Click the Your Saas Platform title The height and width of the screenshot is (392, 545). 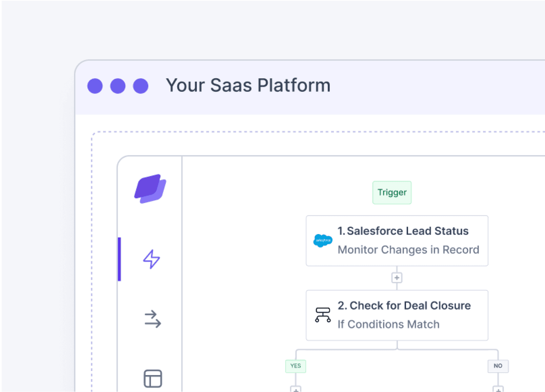coord(248,85)
